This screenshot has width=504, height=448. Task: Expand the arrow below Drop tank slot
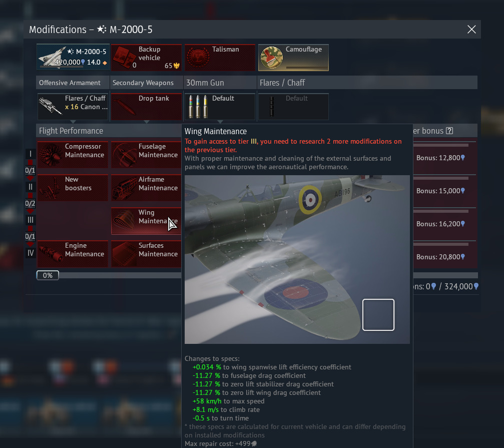146,122
